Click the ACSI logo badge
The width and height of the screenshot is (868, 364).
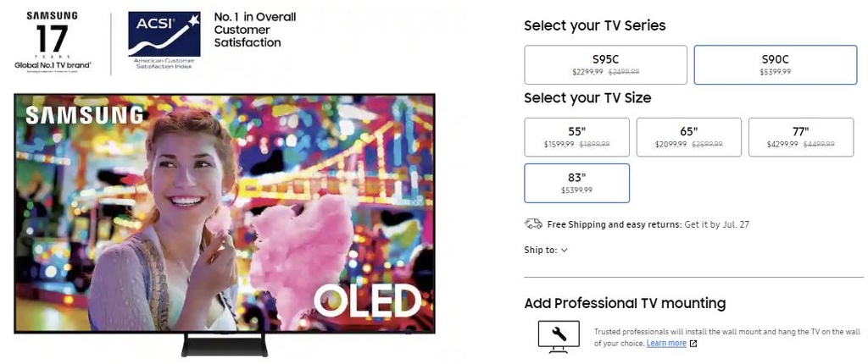pos(164,41)
